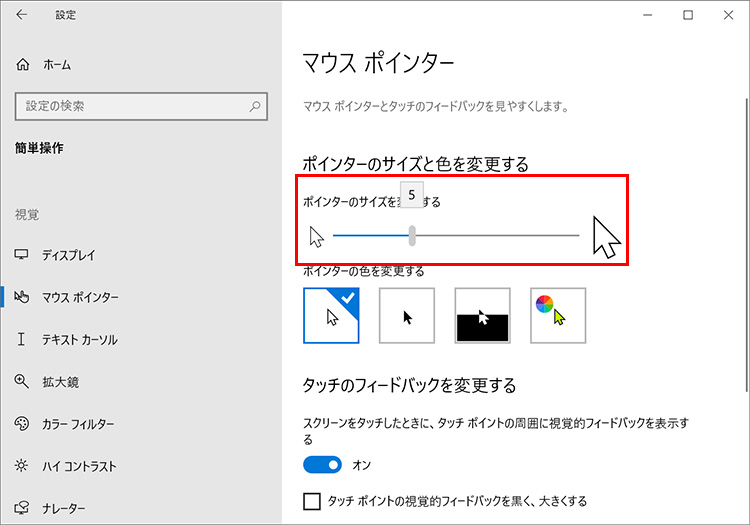Click the pointer size slider thumb
The image size is (750, 525).
(412, 236)
